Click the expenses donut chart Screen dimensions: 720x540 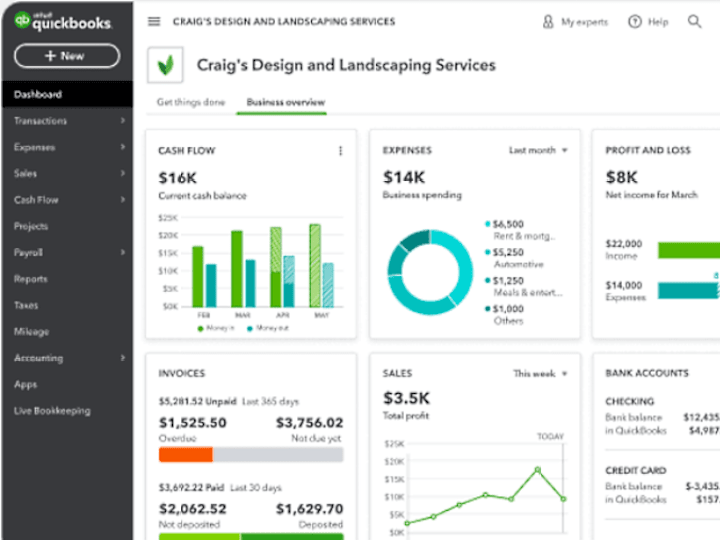point(430,272)
